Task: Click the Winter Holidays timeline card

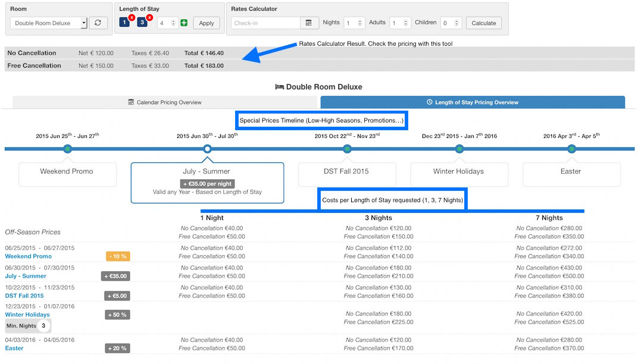Action: (x=459, y=172)
